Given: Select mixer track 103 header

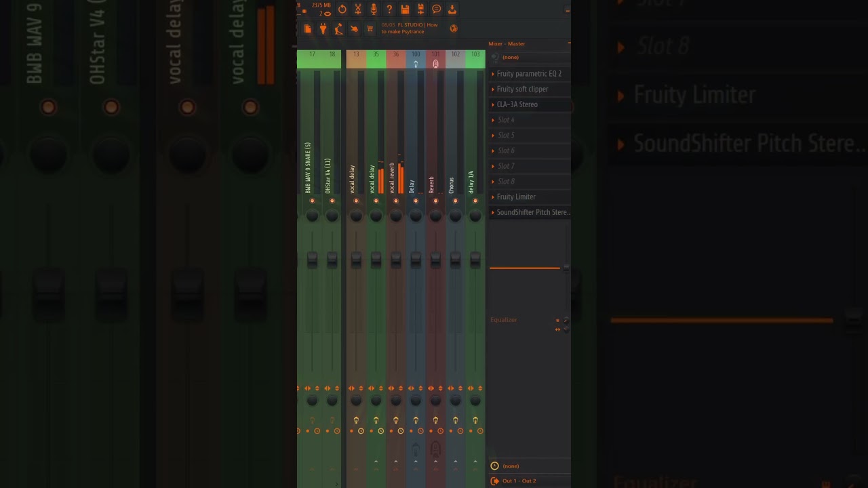Looking at the screenshot, I should [475, 59].
